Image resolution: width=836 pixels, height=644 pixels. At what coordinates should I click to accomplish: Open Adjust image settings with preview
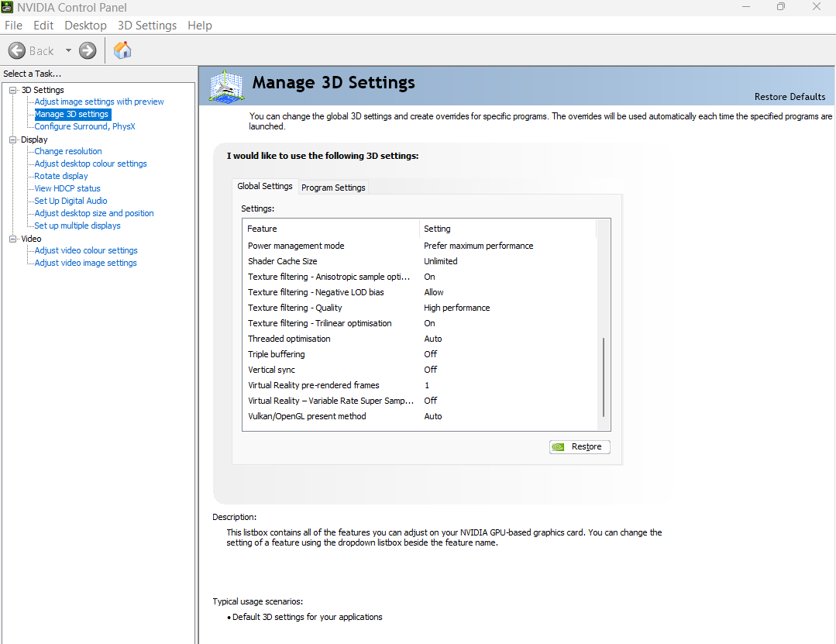tap(99, 102)
